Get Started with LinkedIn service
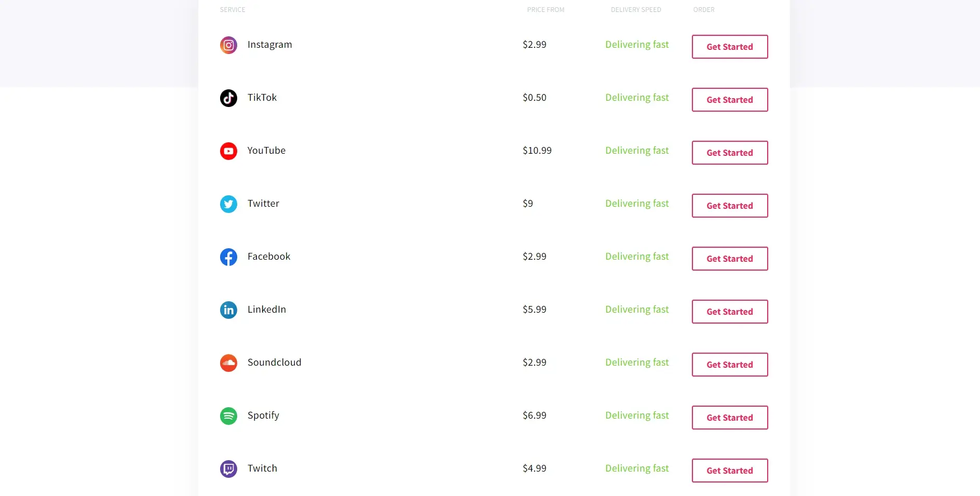Image resolution: width=980 pixels, height=496 pixels. [730, 312]
